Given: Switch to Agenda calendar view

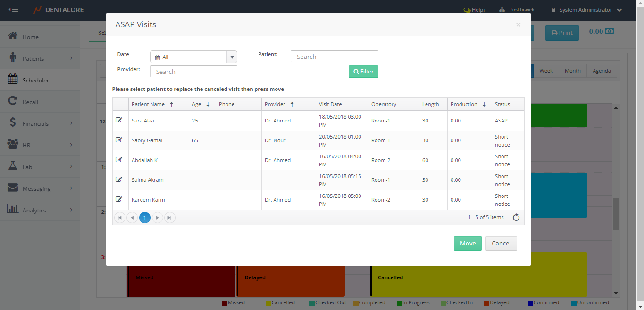Looking at the screenshot, I should coord(602,71).
